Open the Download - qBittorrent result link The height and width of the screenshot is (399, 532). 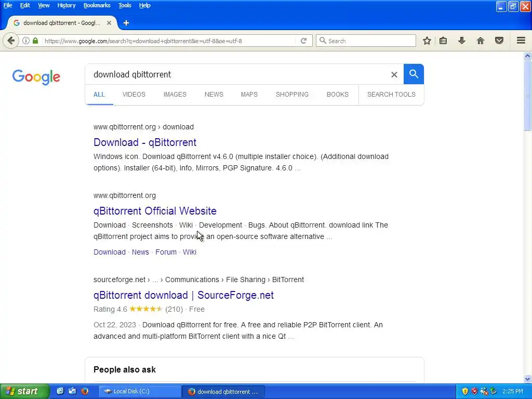145,142
